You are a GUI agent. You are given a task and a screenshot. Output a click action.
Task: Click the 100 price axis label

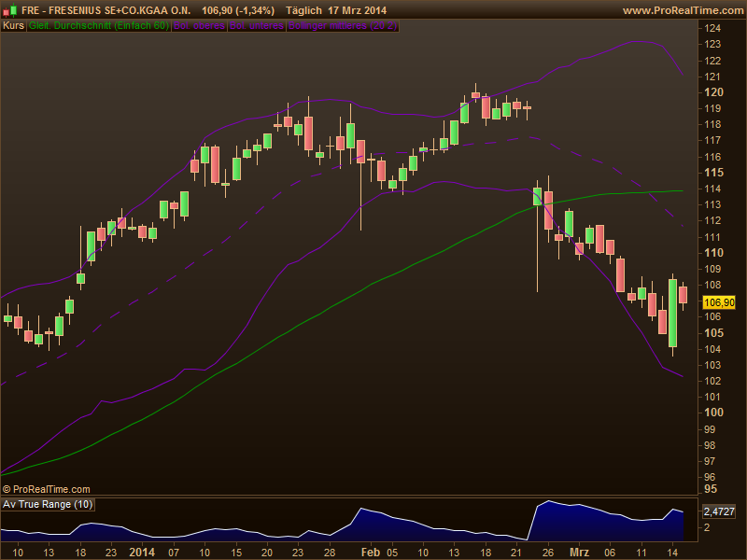pos(713,413)
